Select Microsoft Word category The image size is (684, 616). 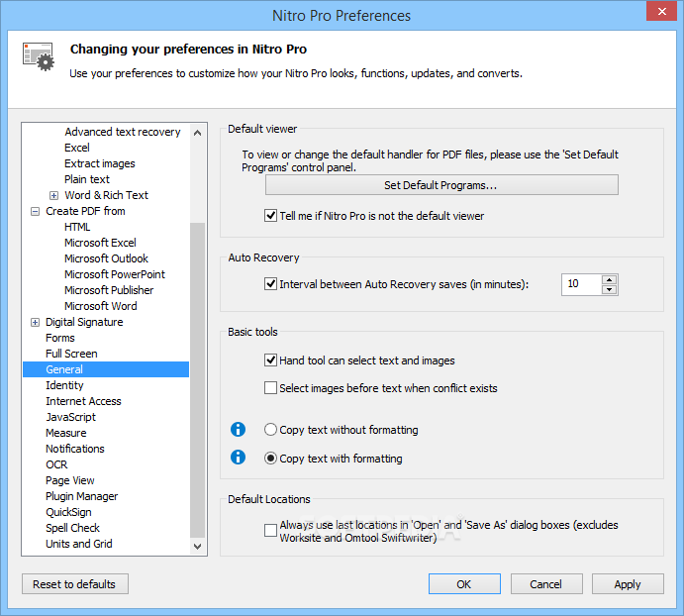pyautogui.click(x=100, y=306)
